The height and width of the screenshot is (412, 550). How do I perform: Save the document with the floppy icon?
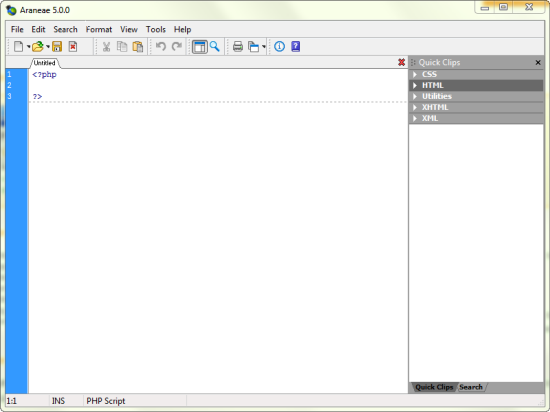click(x=57, y=46)
